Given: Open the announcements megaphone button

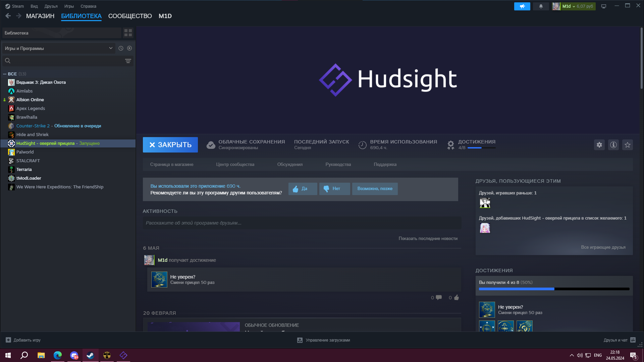Looking at the screenshot, I should 522,6.
